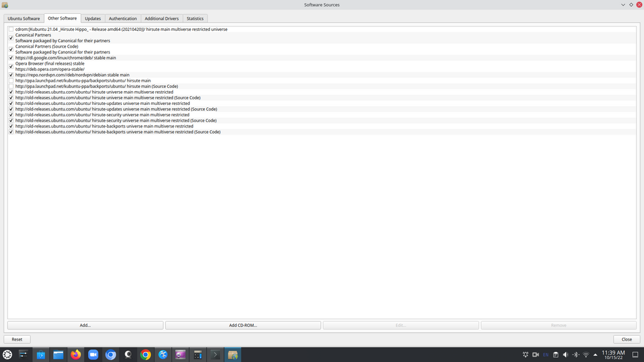Viewport: 644px width, 362px height.
Task: Click the Bluetooth tray icon
Action: tap(575, 354)
